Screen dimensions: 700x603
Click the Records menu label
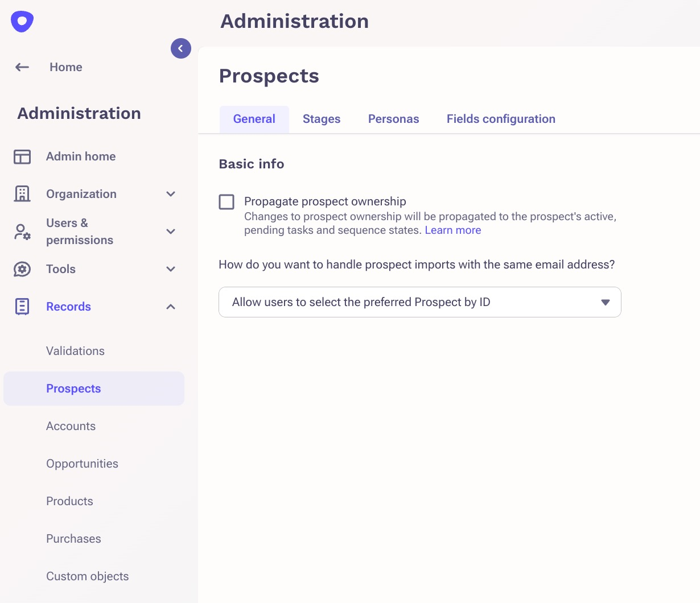(x=69, y=307)
